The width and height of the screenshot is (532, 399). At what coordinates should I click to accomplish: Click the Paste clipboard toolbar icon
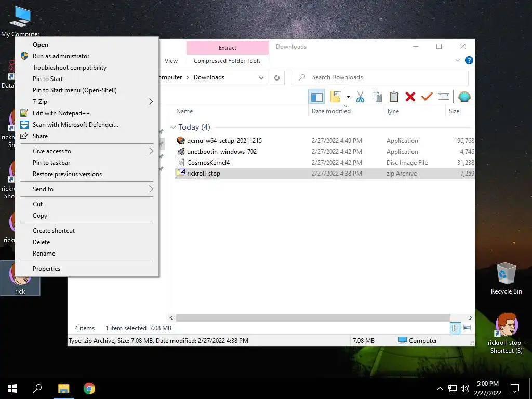click(394, 97)
